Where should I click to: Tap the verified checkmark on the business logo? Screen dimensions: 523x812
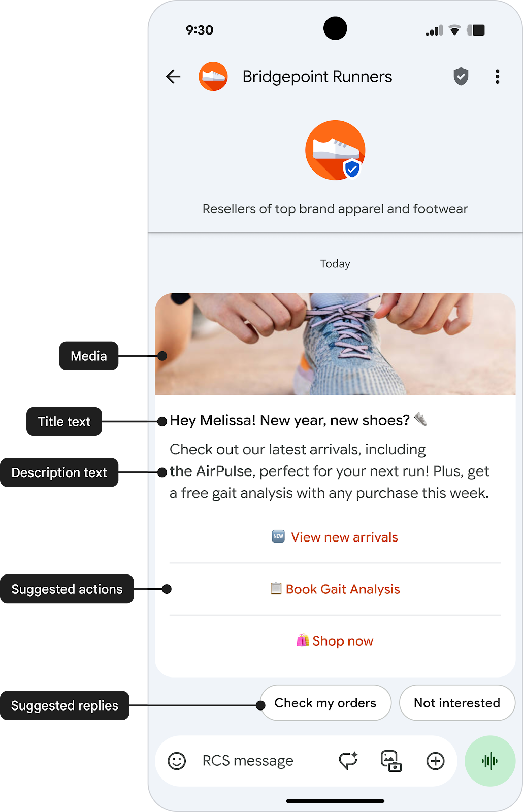tap(351, 170)
